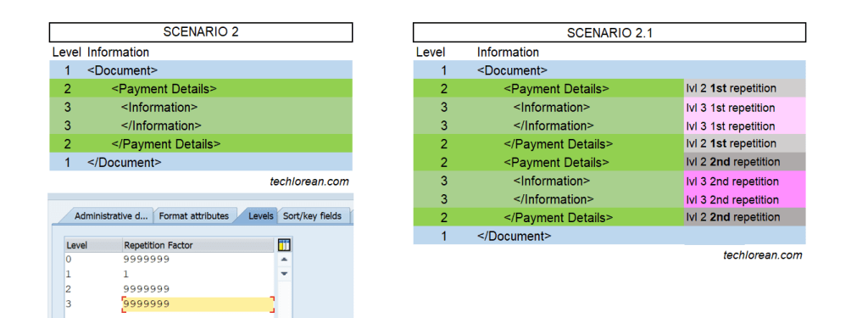This screenshot has width=868, height=318.
Task: Open the Sort/key fields tab
Action: [x=312, y=216]
